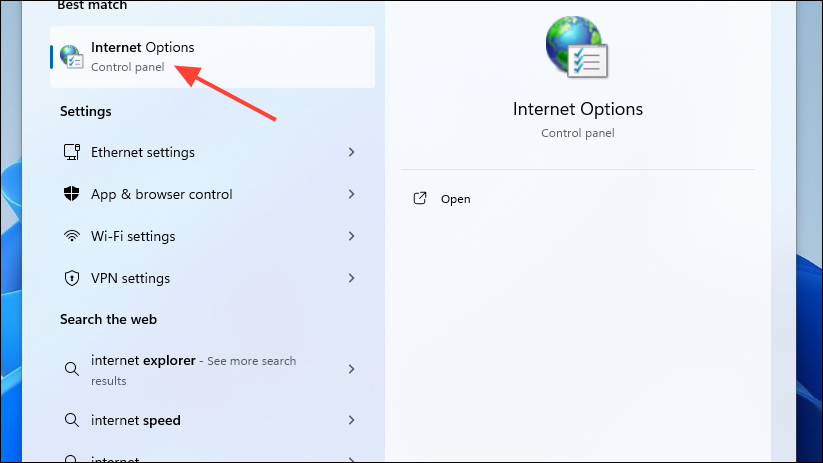Viewport: 823px width, 463px height.
Task: Click the large Internet Options preview icon
Action: pyautogui.click(x=577, y=47)
